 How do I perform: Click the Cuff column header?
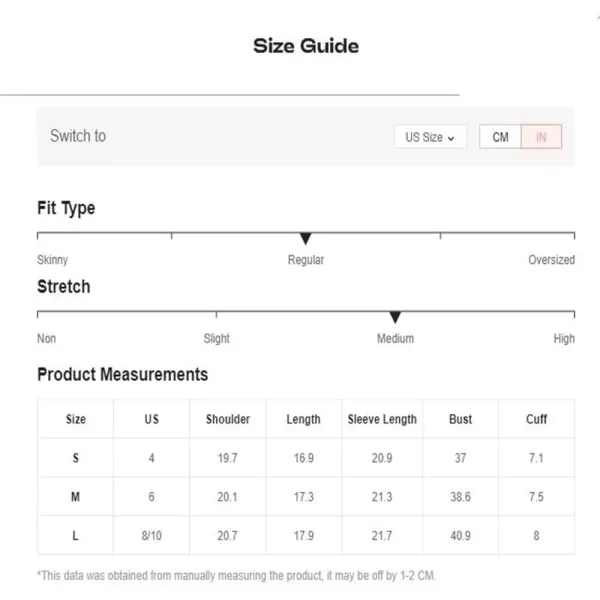click(x=536, y=419)
